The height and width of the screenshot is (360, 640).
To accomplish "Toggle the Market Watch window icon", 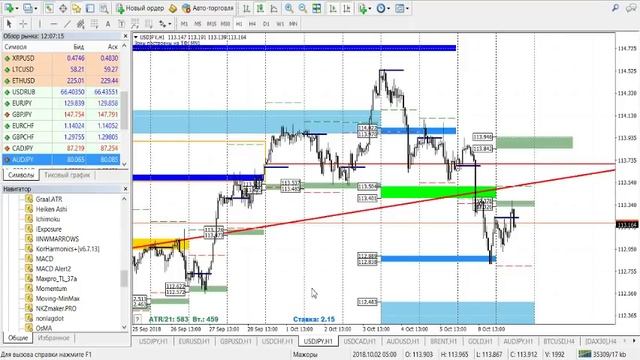I will 49,8.
